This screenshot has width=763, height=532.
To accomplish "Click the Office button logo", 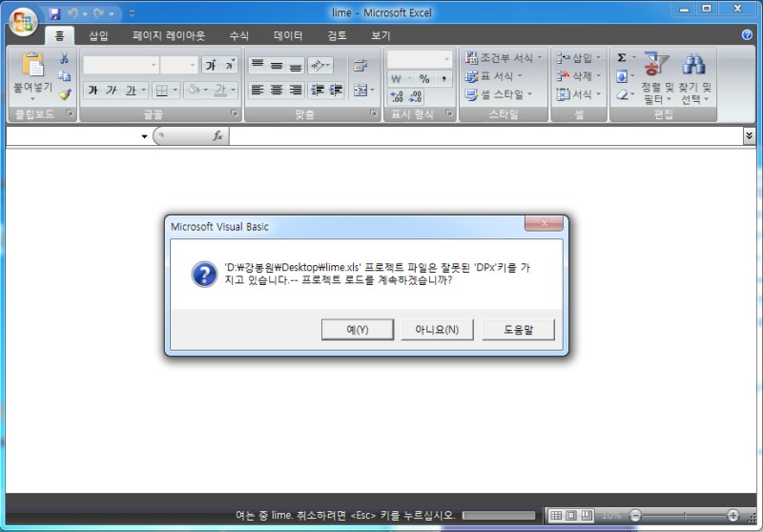I will point(23,21).
